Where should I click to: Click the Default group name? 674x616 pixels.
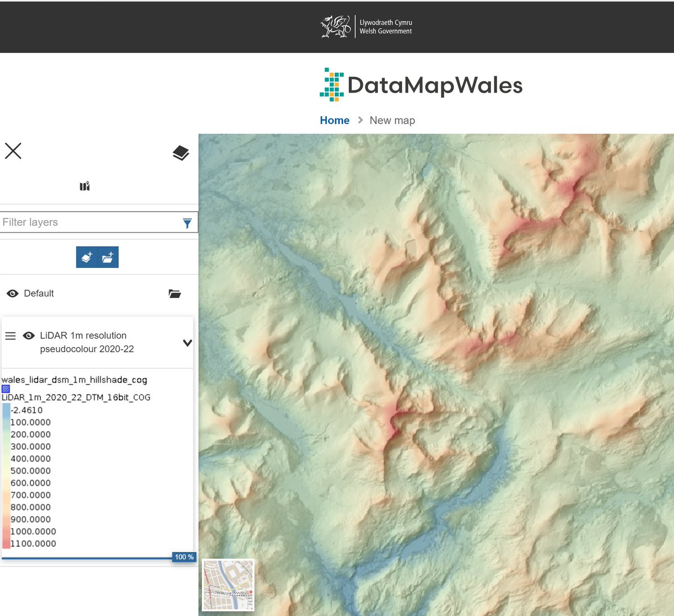click(39, 294)
